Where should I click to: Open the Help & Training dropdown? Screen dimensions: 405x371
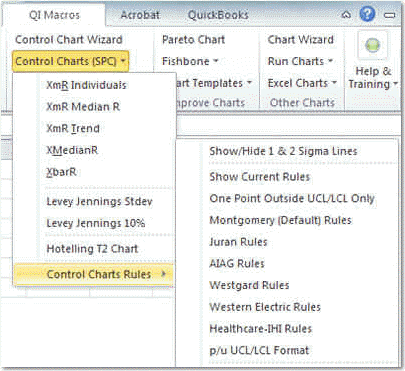373,77
